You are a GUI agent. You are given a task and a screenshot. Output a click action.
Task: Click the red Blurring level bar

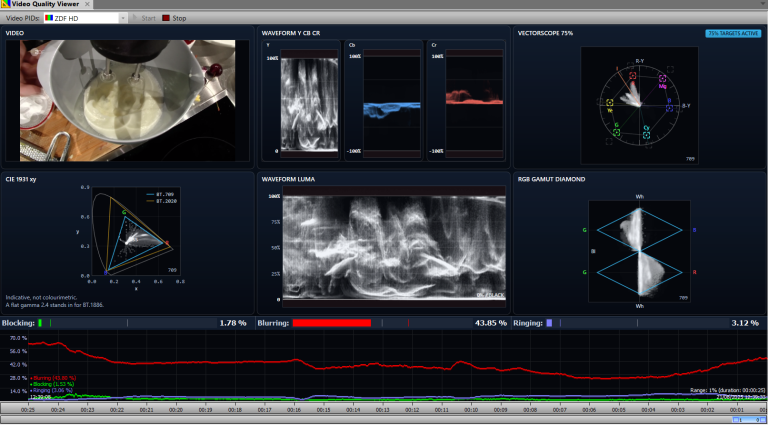(x=332, y=323)
